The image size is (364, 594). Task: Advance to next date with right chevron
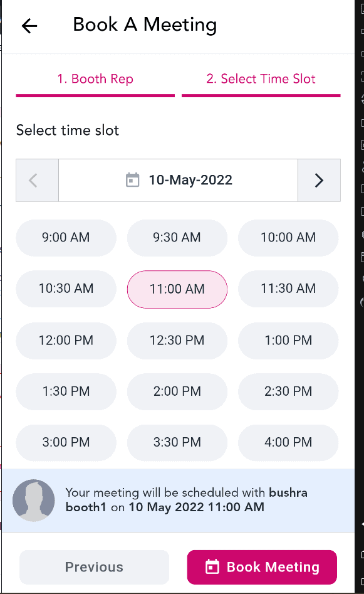point(319,180)
